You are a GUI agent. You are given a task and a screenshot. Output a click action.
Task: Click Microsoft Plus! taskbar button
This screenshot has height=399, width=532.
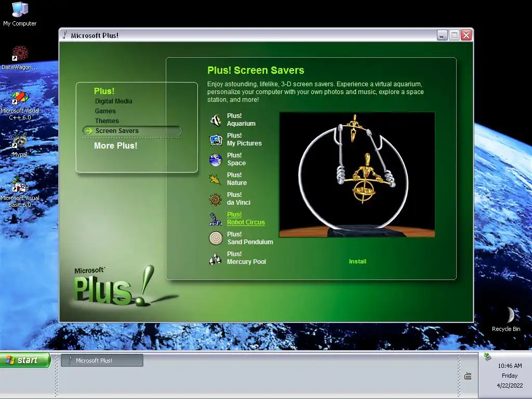click(x=102, y=361)
